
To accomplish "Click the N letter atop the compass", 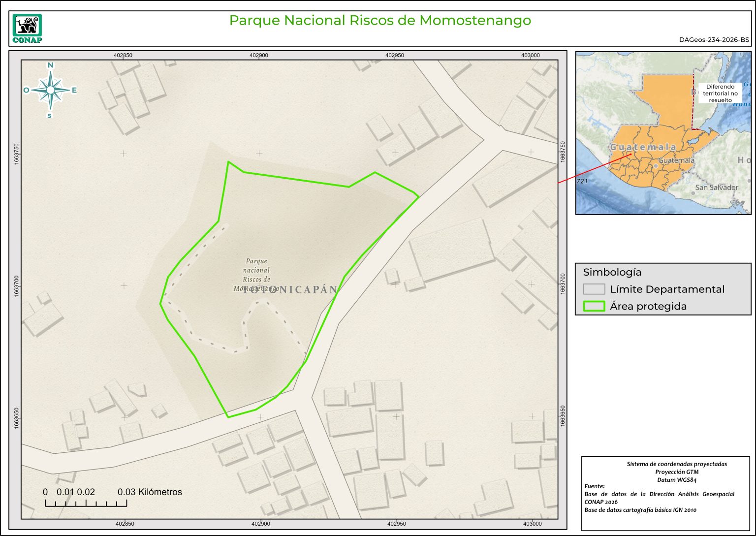I will 50,65.
